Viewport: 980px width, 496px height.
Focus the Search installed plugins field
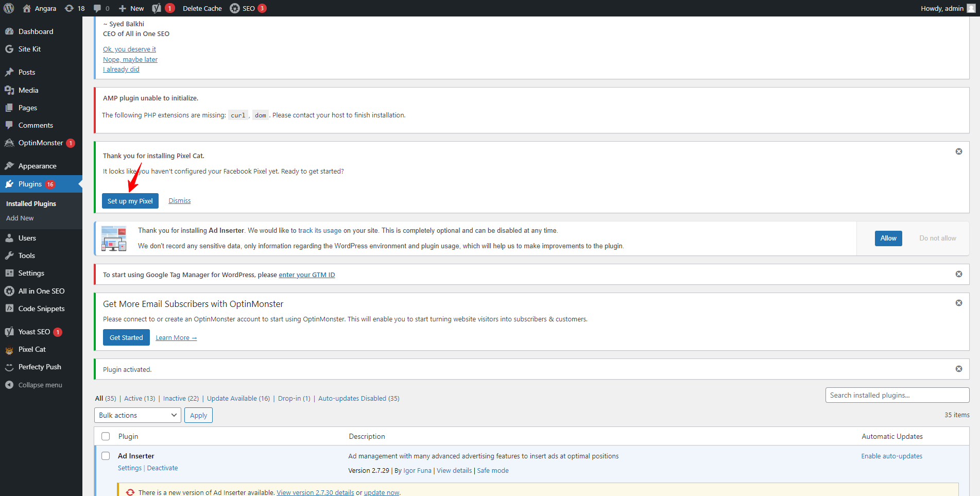[897, 395]
